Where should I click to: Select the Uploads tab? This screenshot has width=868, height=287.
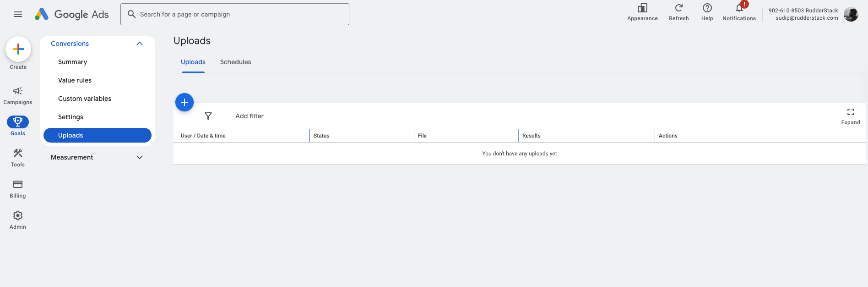click(193, 62)
